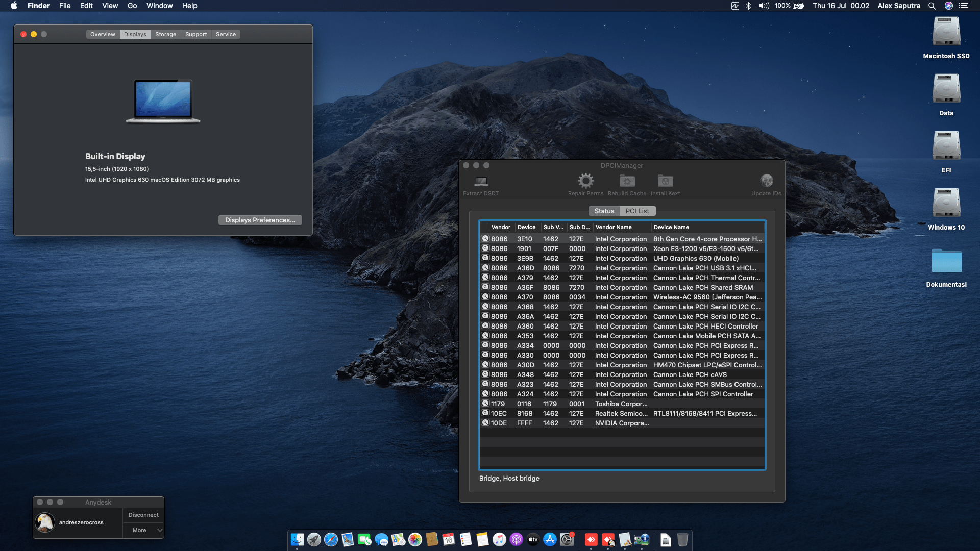
Task: Click the Install Kext folder icon
Action: (x=665, y=182)
